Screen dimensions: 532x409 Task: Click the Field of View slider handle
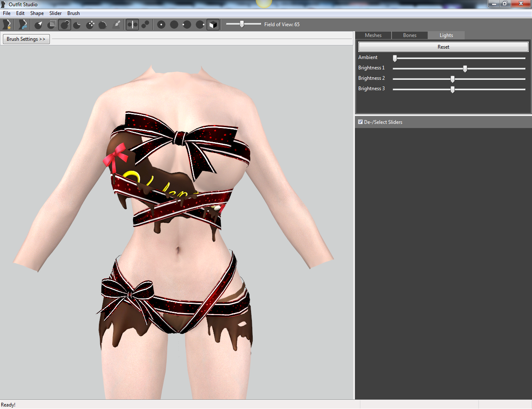tap(242, 24)
